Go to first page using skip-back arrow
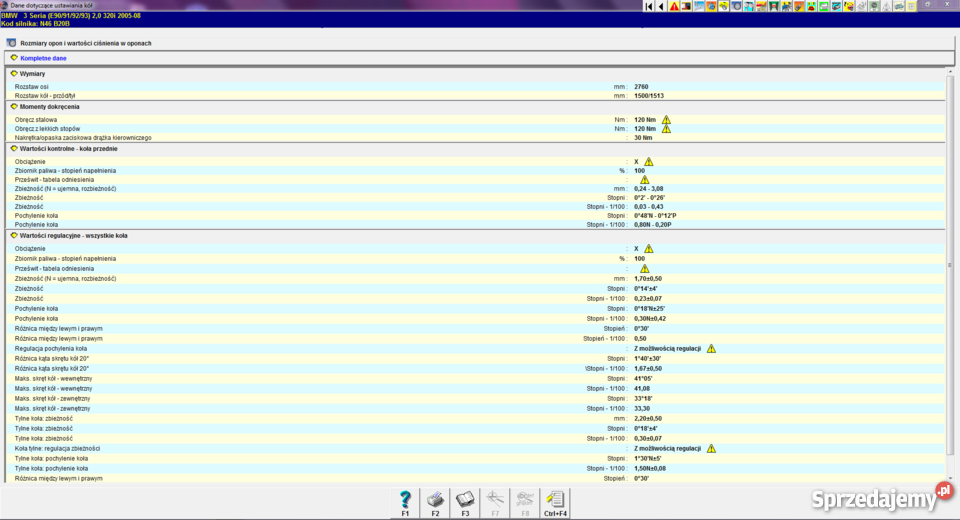The height and width of the screenshot is (520, 960). (649, 6)
